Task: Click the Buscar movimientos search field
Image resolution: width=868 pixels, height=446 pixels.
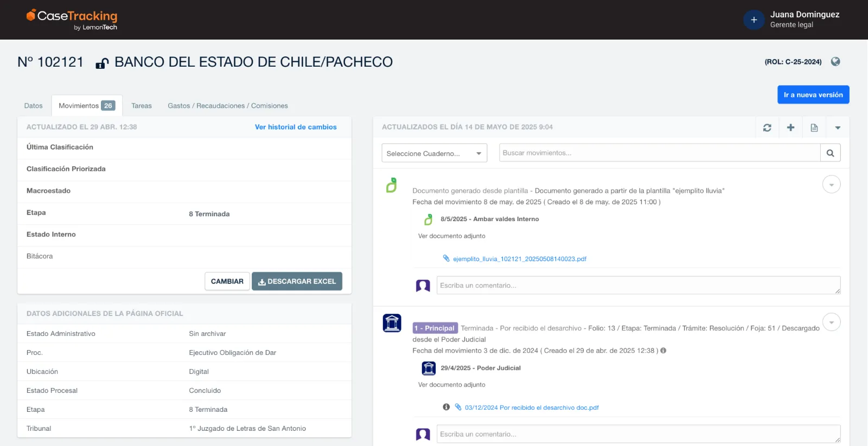Action: pos(660,153)
